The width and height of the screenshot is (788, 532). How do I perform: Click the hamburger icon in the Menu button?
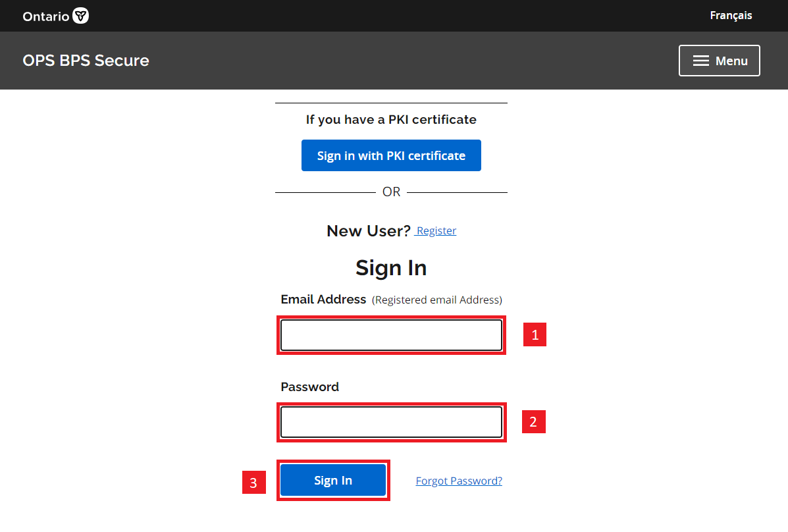click(x=701, y=61)
